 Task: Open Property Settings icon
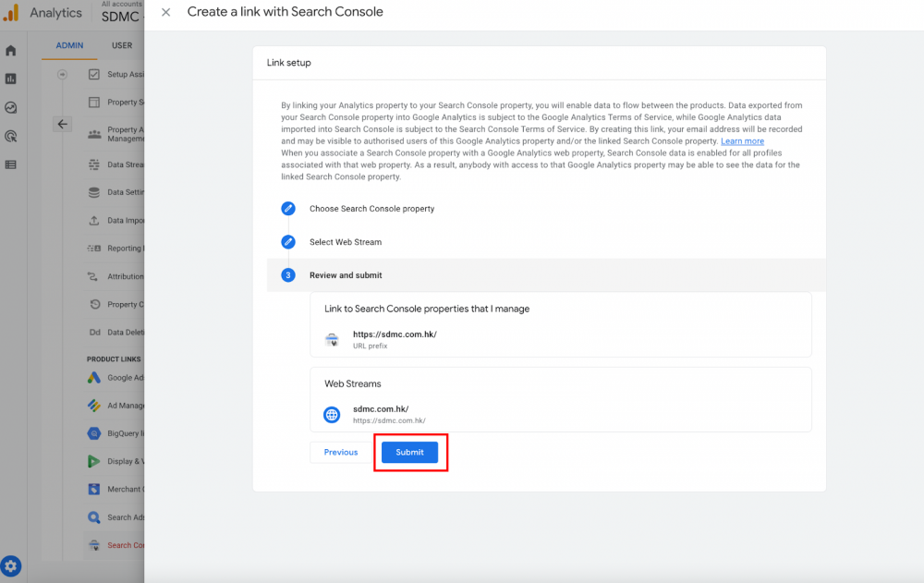click(93, 102)
